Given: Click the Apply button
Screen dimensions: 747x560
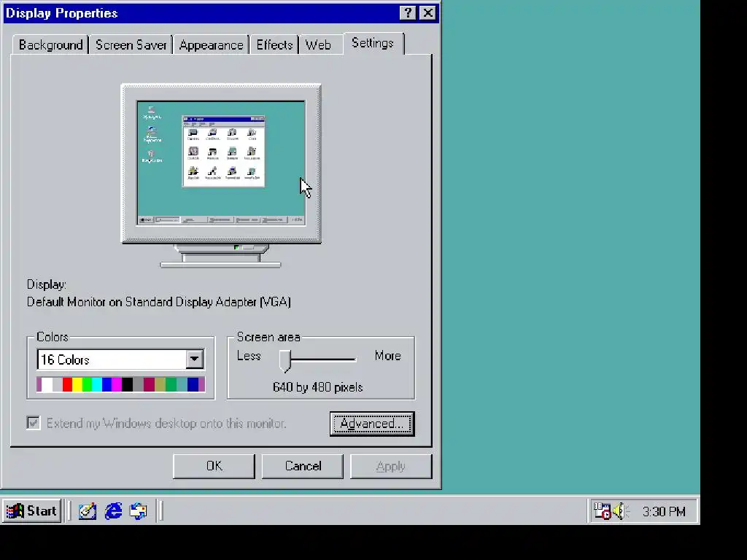Looking at the screenshot, I should tap(391, 466).
